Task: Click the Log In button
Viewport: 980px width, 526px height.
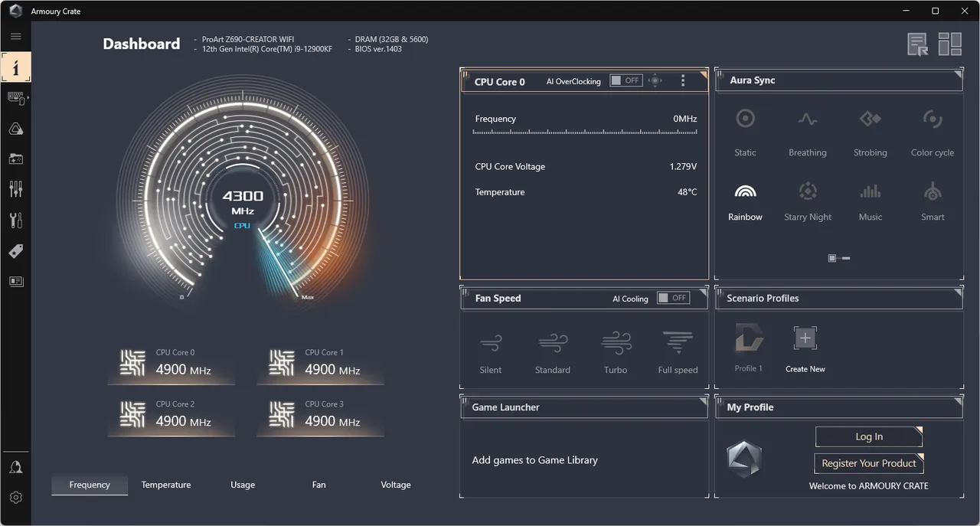Action: (869, 436)
